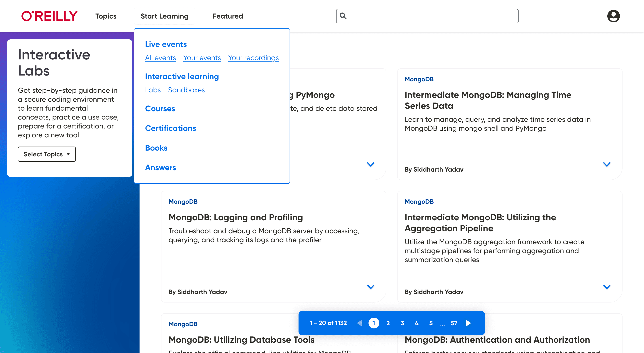Image resolution: width=644 pixels, height=353 pixels.
Task: Go to page 2 in pagination
Action: click(x=388, y=323)
